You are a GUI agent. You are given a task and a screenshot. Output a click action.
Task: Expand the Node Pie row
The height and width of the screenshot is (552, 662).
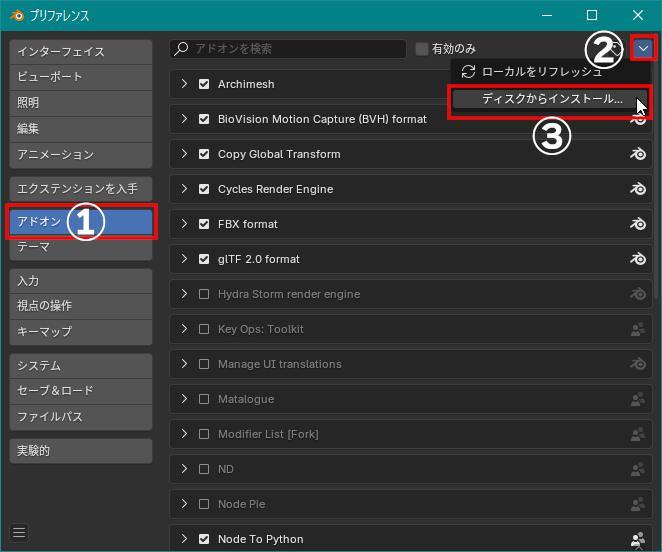184,504
